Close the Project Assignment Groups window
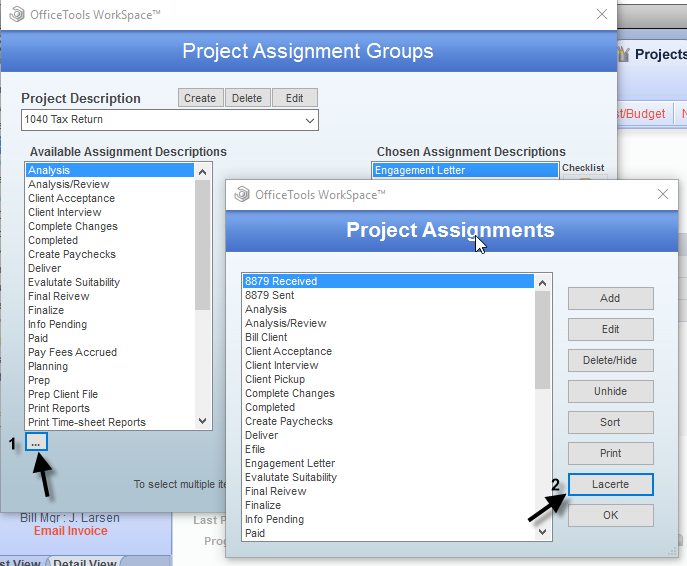This screenshot has width=687, height=566. (602, 14)
